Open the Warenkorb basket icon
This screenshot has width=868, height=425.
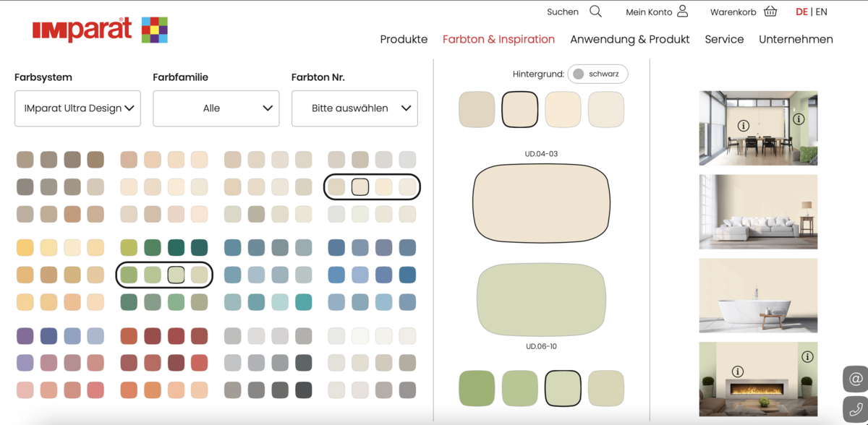[x=770, y=12]
